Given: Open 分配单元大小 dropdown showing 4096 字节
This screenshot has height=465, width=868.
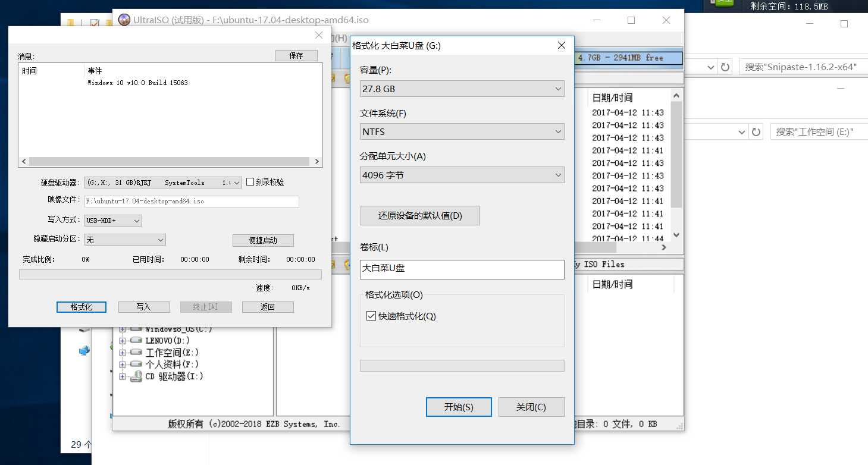Looking at the screenshot, I should (462, 175).
